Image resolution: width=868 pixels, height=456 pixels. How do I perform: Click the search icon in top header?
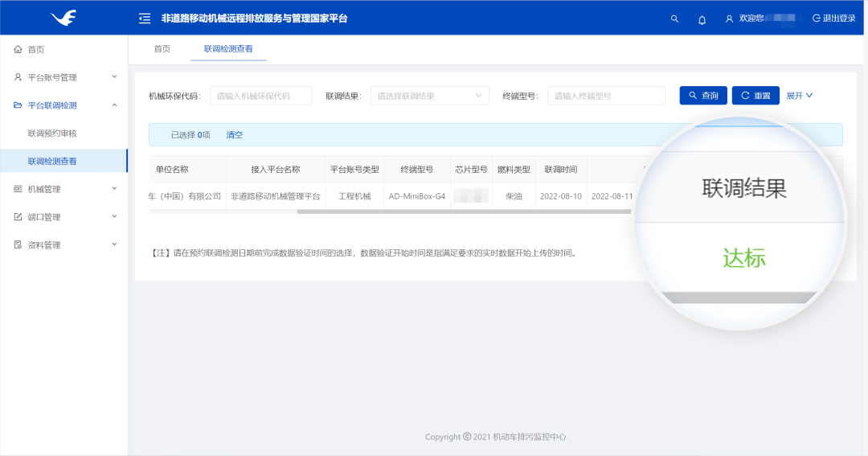coord(674,18)
